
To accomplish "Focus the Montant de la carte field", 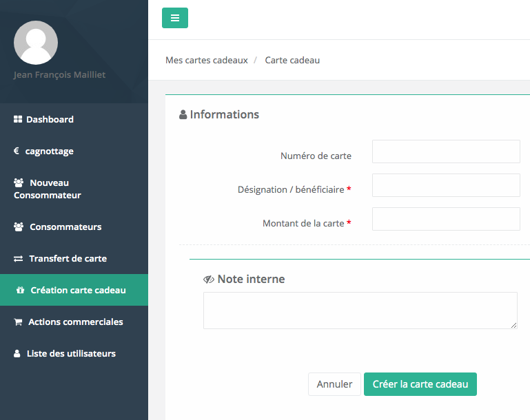I will coord(446,219).
